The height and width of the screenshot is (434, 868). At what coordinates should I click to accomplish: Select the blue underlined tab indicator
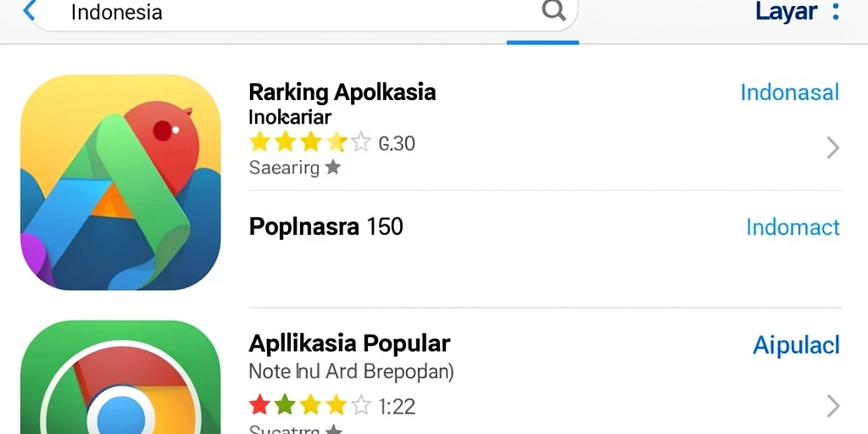542,42
